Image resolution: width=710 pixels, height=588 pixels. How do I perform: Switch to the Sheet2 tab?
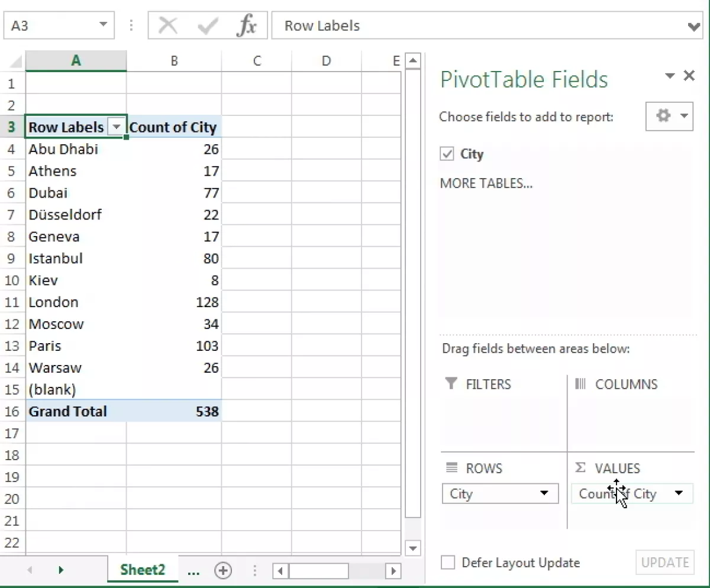coord(142,570)
